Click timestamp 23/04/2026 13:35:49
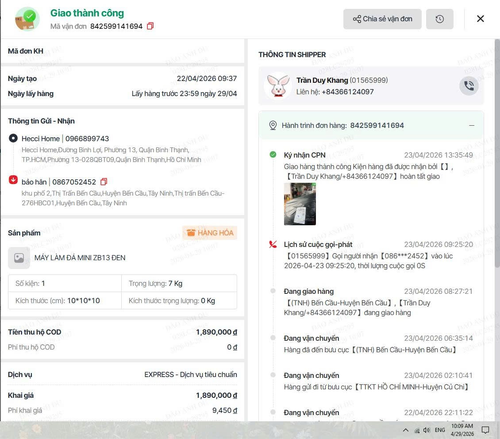Viewport: 500px width, 439px height. coord(438,155)
